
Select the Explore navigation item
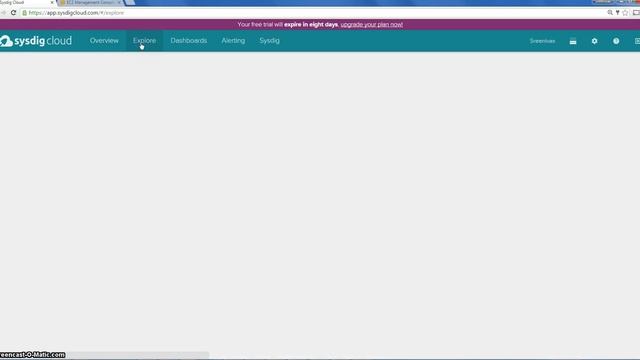click(144, 41)
